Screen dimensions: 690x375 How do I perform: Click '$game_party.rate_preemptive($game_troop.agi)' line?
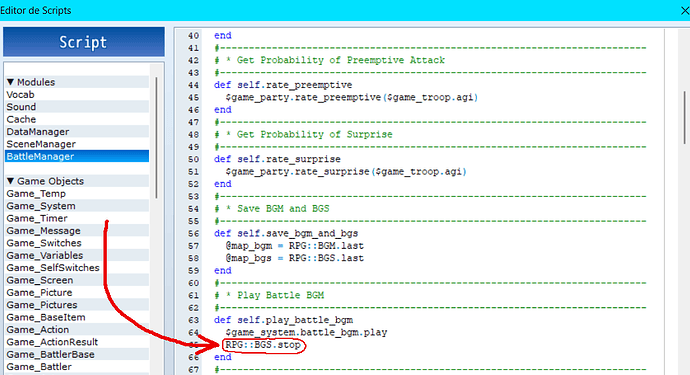coord(352,97)
